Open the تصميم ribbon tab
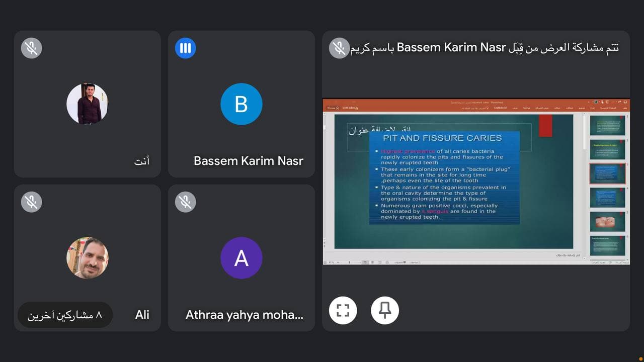 click(582, 108)
